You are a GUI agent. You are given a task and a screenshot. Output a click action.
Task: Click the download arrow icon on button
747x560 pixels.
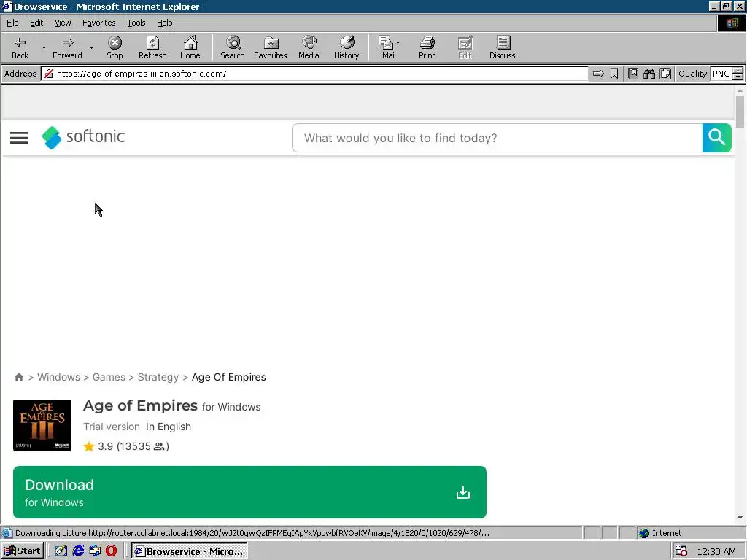coord(463,492)
